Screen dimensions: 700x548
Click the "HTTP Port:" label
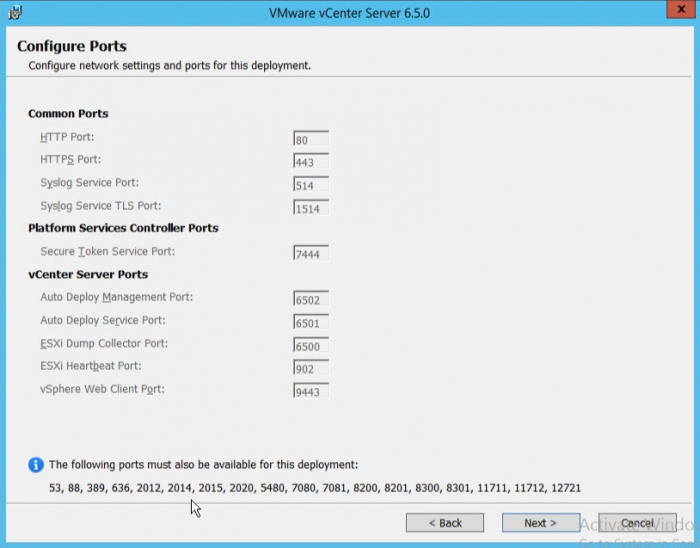(67, 137)
